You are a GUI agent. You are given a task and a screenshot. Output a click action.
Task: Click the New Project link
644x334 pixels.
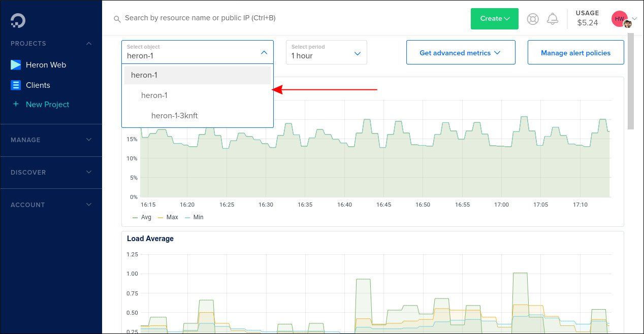point(47,104)
